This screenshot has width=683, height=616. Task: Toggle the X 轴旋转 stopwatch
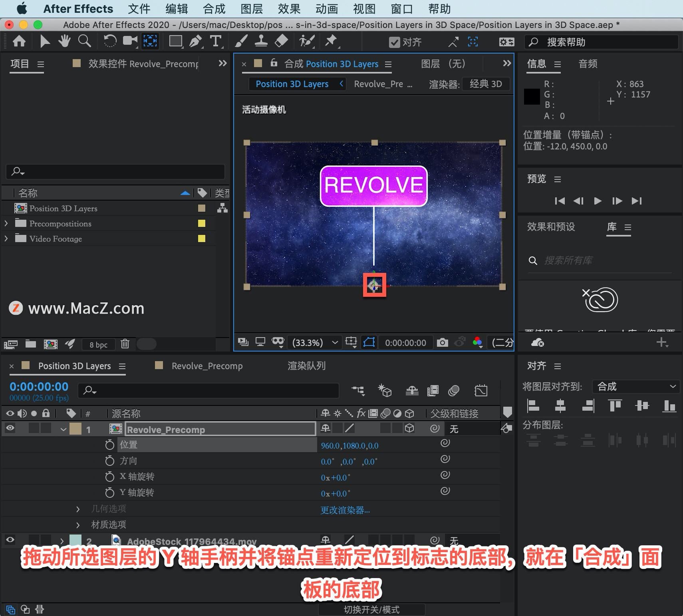pos(109,477)
